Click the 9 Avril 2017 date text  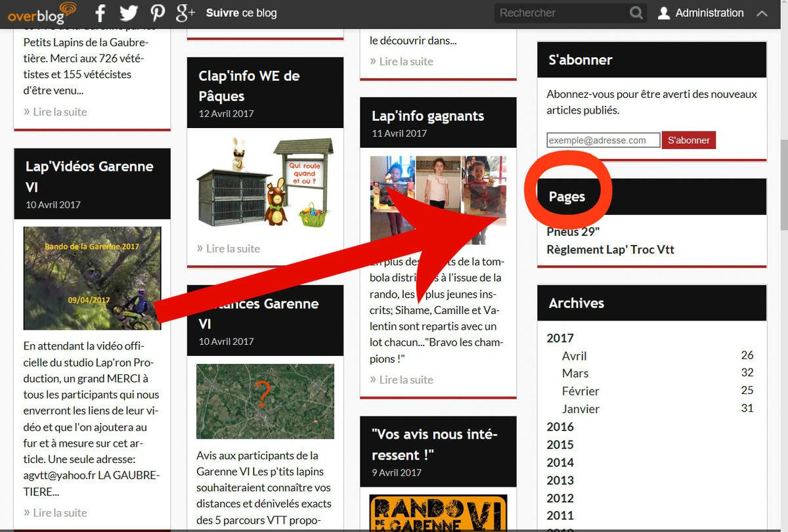point(397,472)
